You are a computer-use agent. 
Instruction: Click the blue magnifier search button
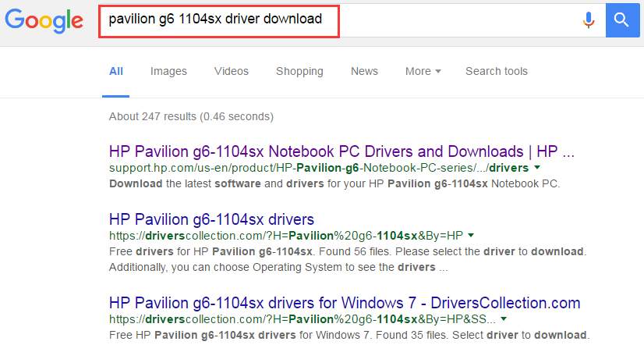622,20
